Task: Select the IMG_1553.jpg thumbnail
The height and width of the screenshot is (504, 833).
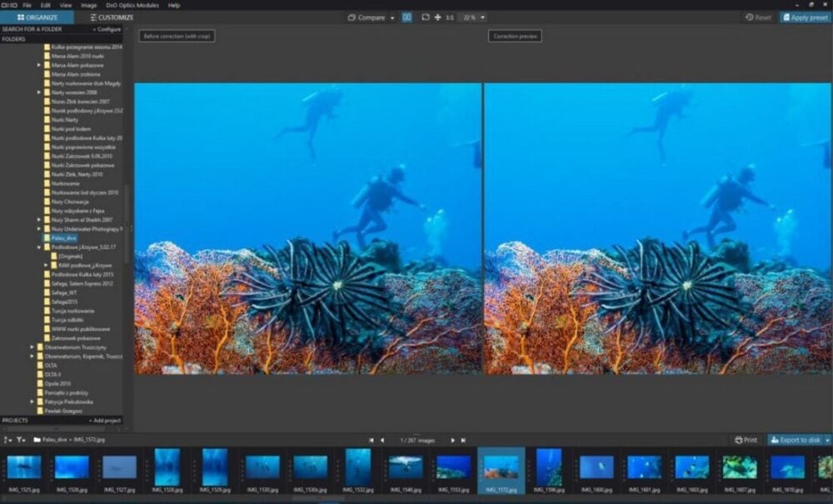Action: (x=453, y=471)
